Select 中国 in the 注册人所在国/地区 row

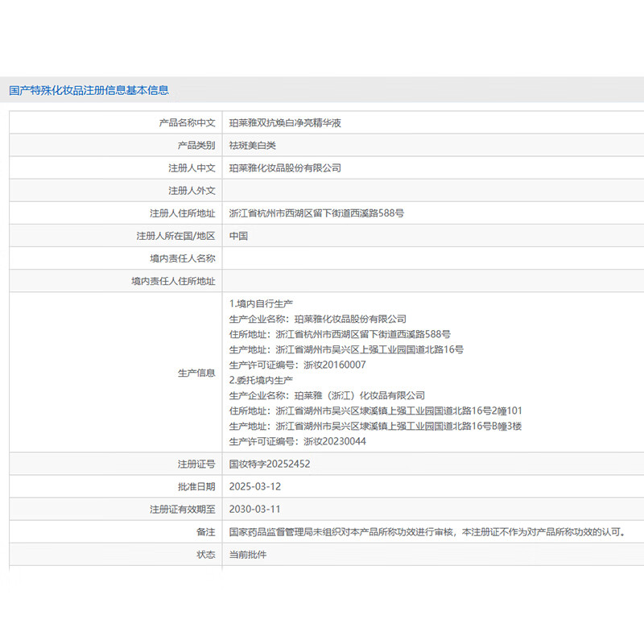(238, 236)
